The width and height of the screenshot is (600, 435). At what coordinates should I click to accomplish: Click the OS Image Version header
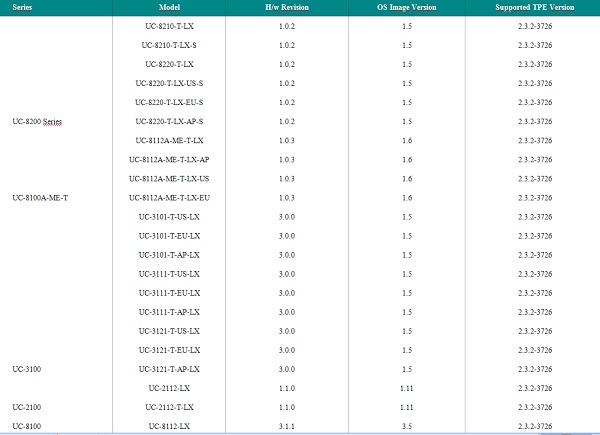[x=405, y=7]
